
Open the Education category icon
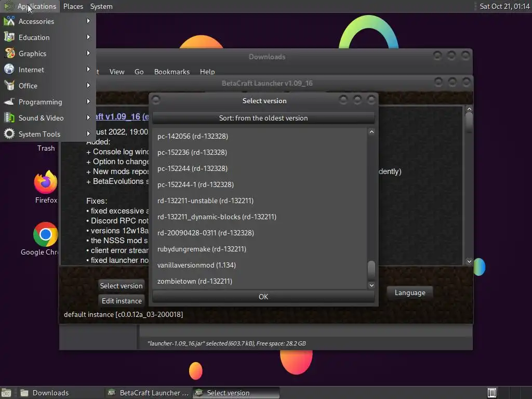(9, 37)
